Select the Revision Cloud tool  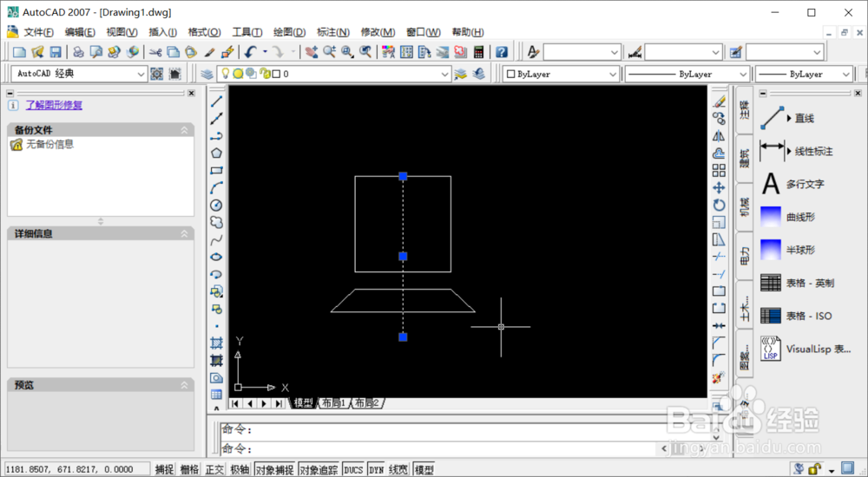coord(216,222)
